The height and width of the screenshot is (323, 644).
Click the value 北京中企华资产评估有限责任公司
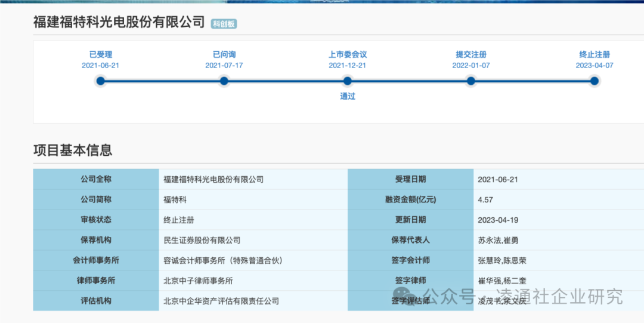tap(221, 301)
